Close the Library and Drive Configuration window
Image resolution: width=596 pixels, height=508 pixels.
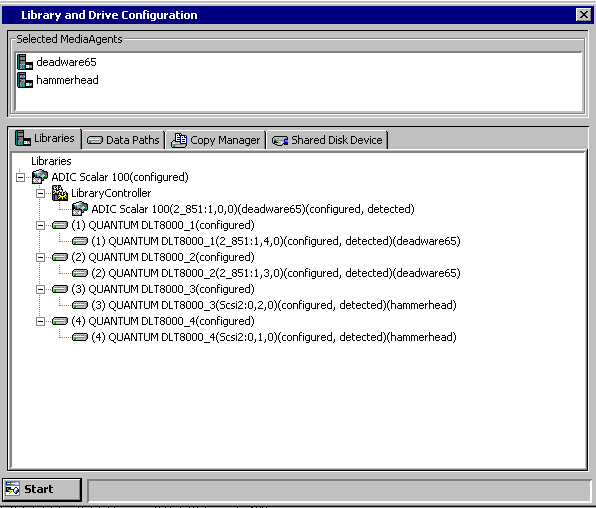[583, 15]
